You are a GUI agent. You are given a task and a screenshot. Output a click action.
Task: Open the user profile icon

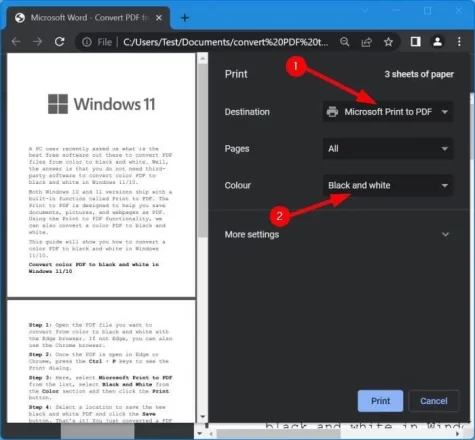pyautogui.click(x=437, y=42)
